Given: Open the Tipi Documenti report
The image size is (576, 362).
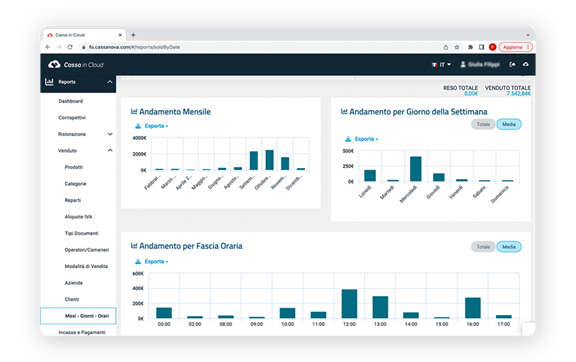Looking at the screenshot, I should [x=82, y=233].
